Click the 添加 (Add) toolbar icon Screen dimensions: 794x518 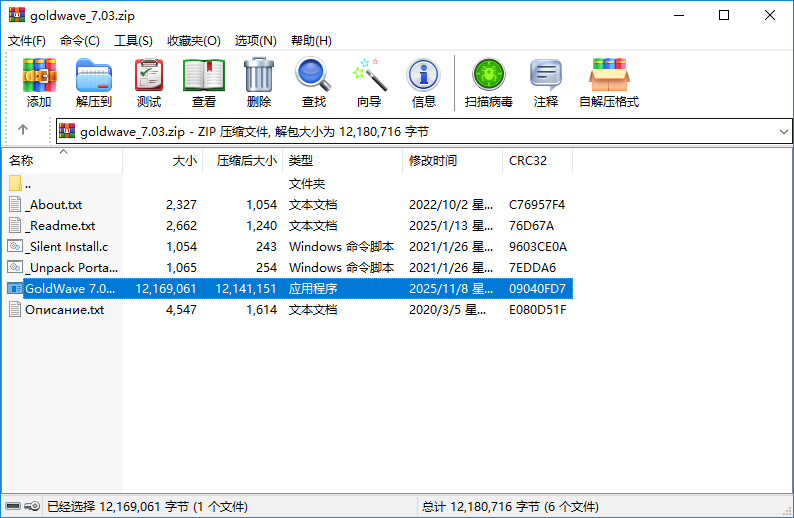click(39, 75)
